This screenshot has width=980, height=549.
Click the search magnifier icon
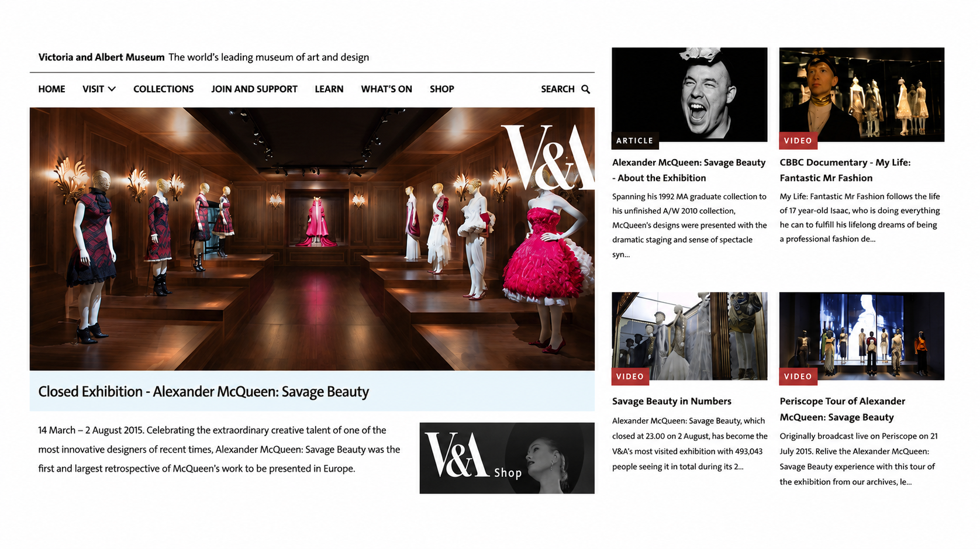[585, 89]
